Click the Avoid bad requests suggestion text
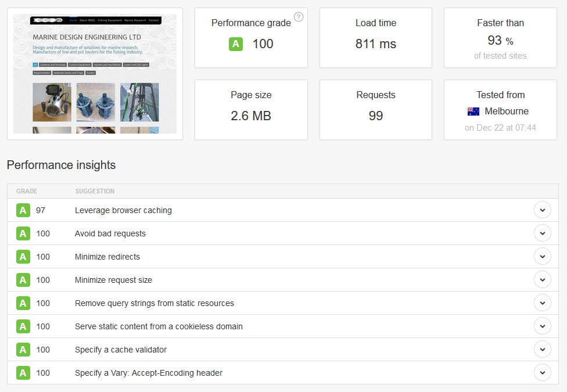The width and height of the screenshot is (567, 392). (110, 233)
